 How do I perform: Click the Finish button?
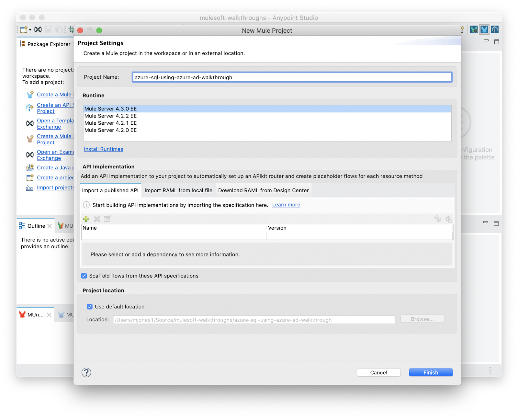coord(431,372)
